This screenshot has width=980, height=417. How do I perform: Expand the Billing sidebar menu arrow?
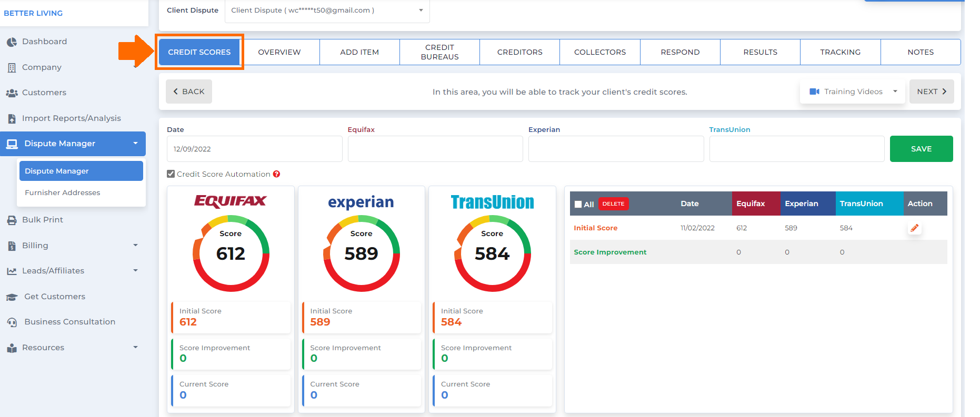click(x=135, y=246)
